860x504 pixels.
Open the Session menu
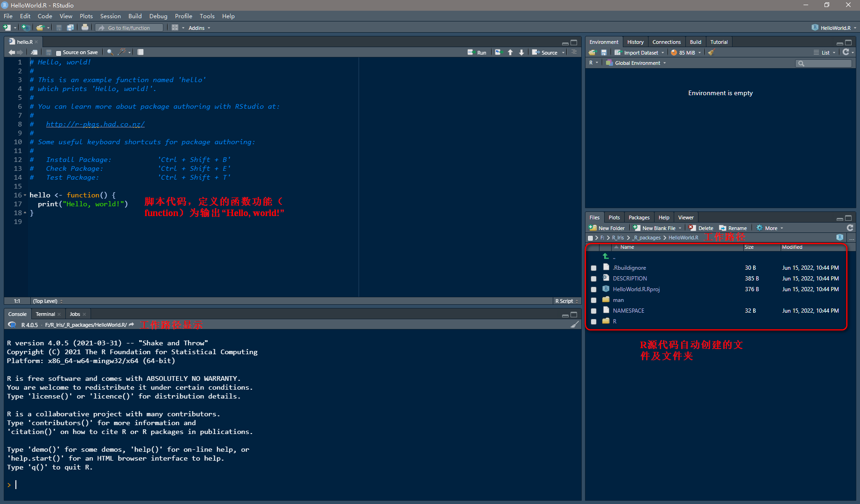click(x=110, y=16)
